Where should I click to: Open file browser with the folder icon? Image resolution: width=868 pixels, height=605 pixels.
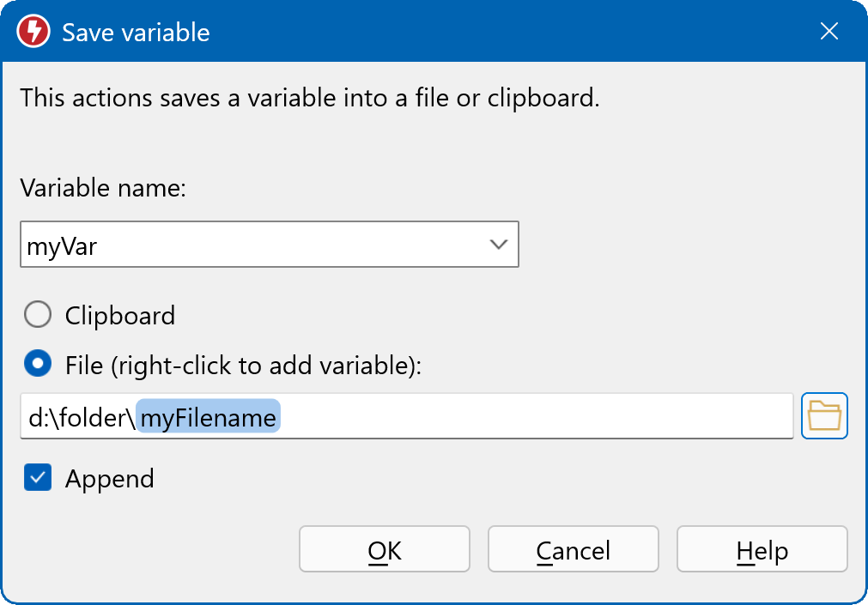point(824,416)
